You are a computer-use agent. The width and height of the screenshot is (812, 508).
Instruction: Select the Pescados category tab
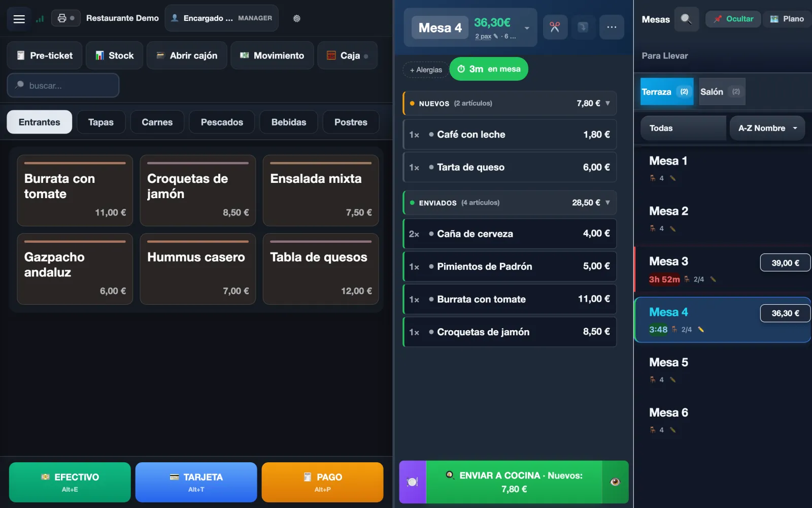(x=222, y=122)
